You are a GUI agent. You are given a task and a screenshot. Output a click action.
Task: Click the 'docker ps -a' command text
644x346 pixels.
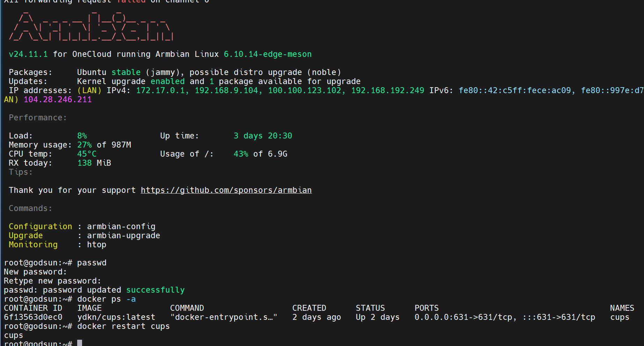pyautogui.click(x=107, y=299)
